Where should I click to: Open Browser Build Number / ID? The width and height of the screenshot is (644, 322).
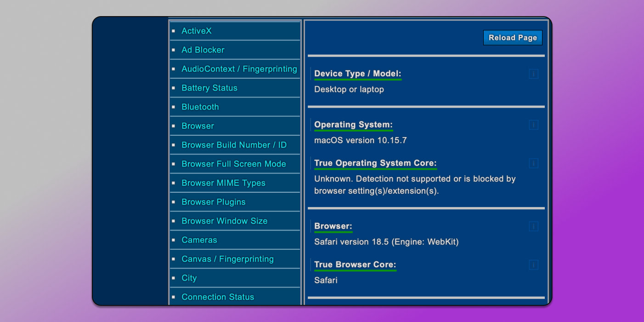point(234,145)
